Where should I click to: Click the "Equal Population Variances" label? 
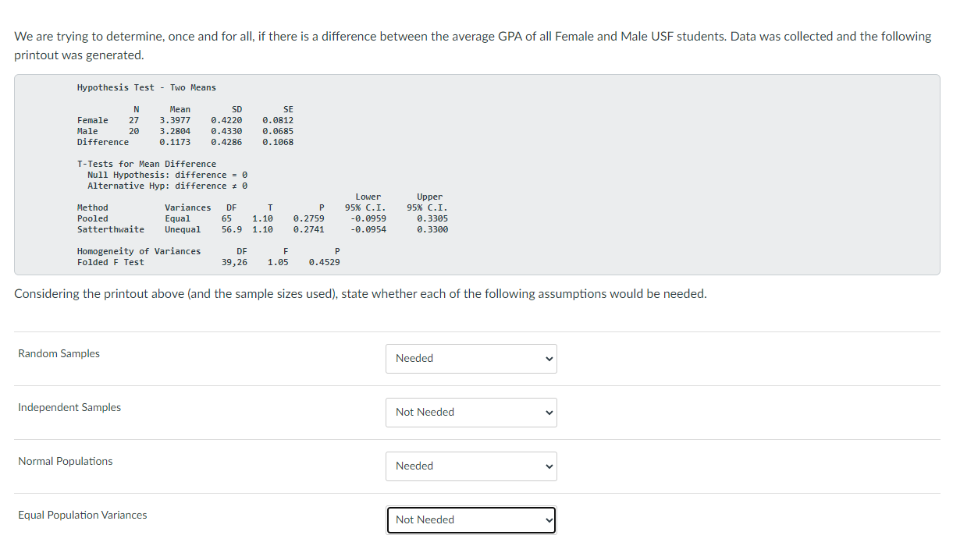[82, 516]
